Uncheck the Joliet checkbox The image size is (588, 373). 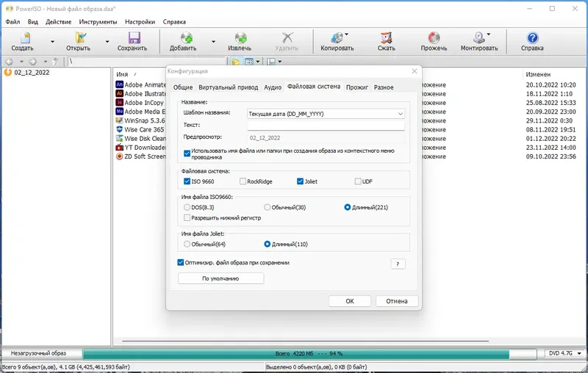tap(300, 181)
